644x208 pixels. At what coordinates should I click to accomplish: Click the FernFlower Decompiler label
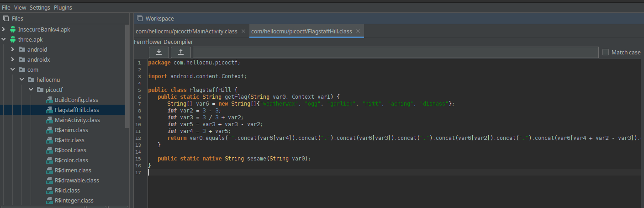coord(164,42)
